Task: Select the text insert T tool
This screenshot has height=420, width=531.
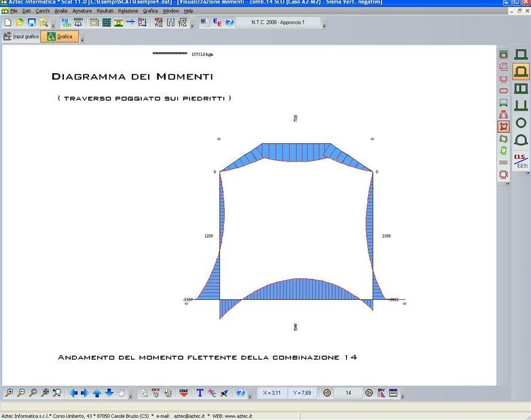Action: point(200,393)
